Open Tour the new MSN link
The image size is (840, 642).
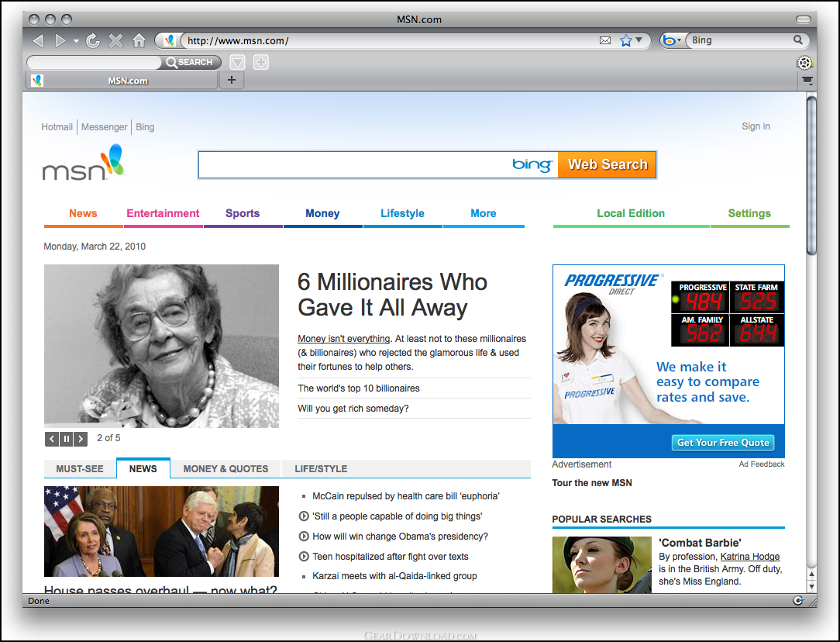(x=592, y=483)
